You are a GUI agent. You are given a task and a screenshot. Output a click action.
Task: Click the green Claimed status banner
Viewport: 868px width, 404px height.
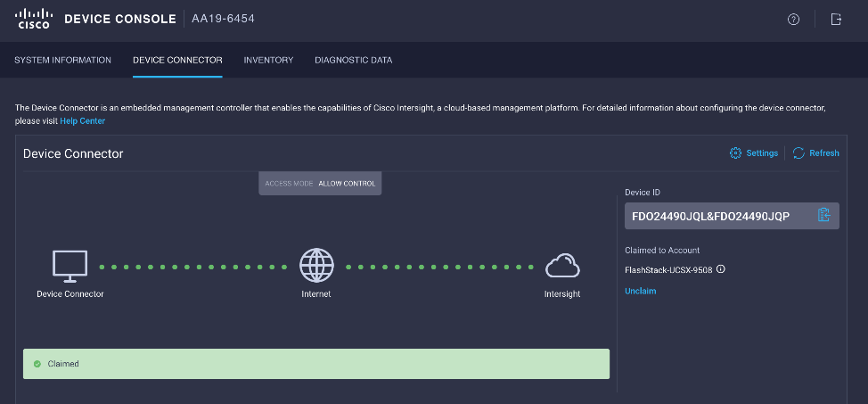pyautogui.click(x=316, y=364)
